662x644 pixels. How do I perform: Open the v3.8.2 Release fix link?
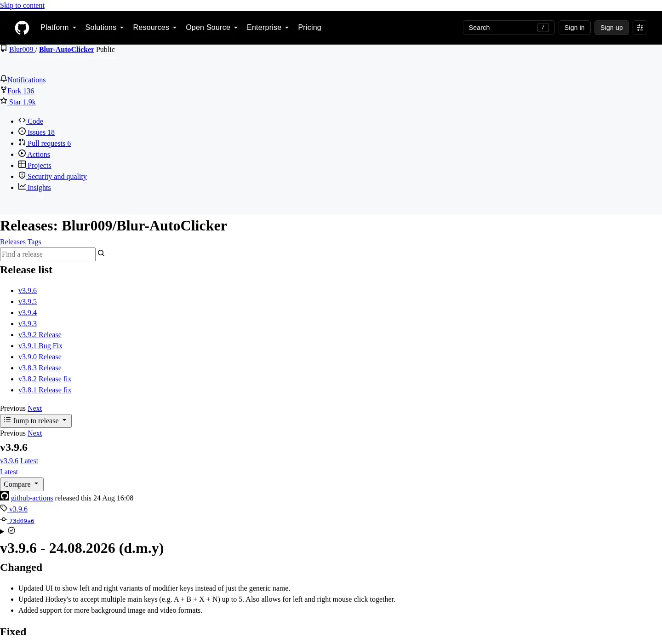pos(45,379)
